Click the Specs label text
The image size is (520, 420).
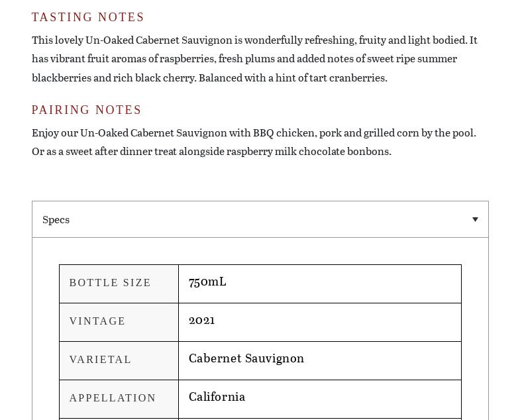tap(56, 219)
